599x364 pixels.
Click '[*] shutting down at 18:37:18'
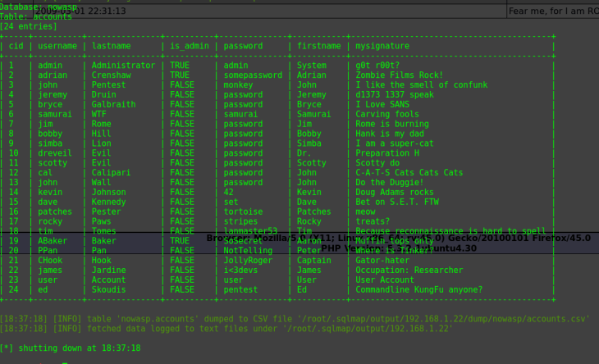(71, 348)
